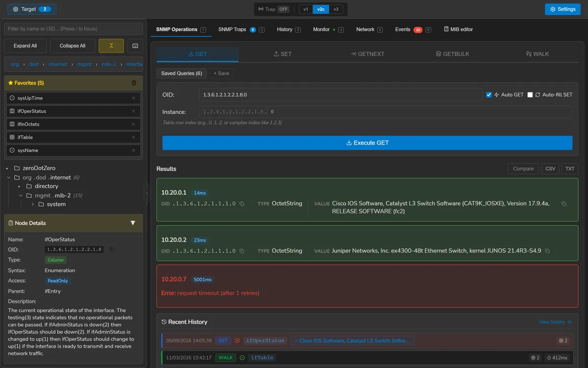This screenshot has height=368, width=588.
Task: Open the Monitor tab
Action: tap(328, 29)
